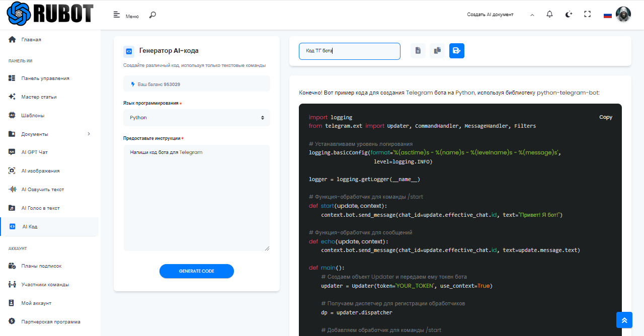The height and width of the screenshot is (336, 644).
Task: Click the Мой аккаунт profile icon
Action: pyautogui.click(x=12, y=303)
